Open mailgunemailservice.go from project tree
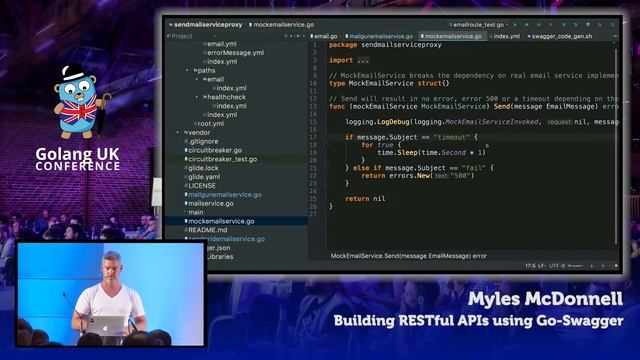Screen dimensions: 640x360 tap(223, 195)
